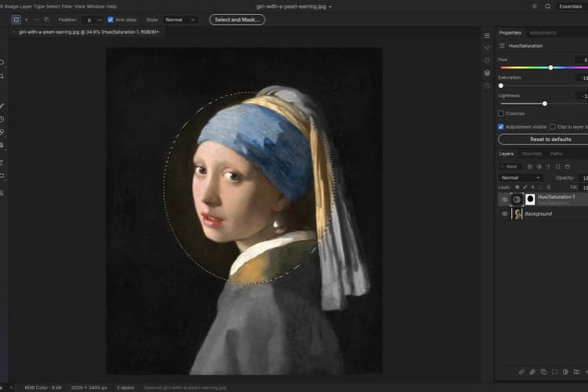The image size is (588, 392).
Task: Open the Help menu
Action: tap(111, 6)
